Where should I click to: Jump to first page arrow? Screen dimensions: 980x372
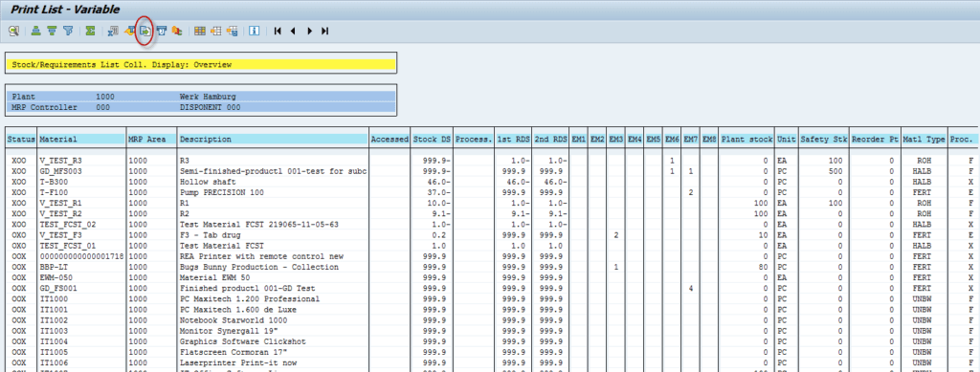pyautogui.click(x=278, y=31)
